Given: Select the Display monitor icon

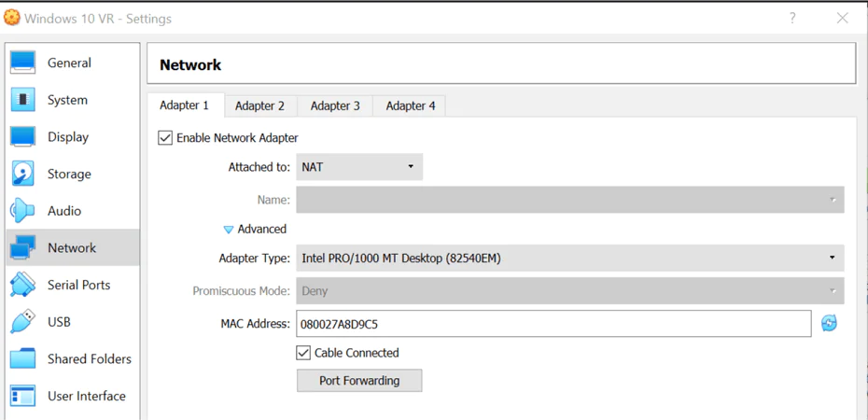Looking at the screenshot, I should pyautogui.click(x=22, y=137).
